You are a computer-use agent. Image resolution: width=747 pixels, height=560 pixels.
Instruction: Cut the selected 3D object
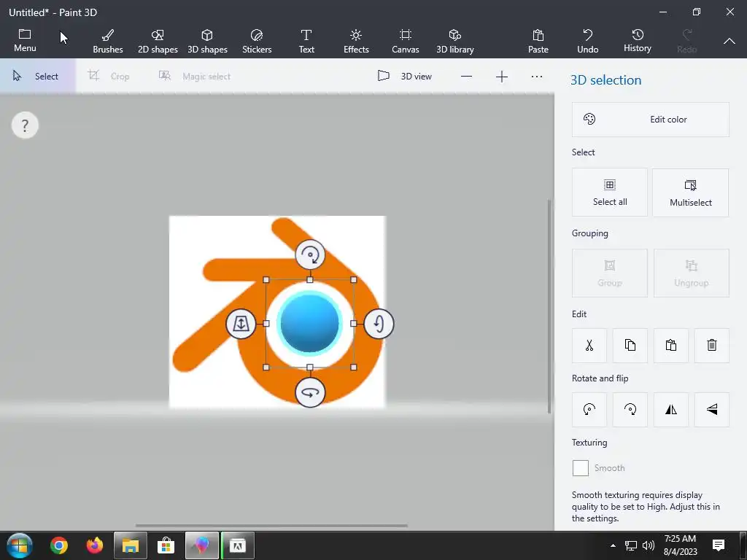tap(589, 345)
